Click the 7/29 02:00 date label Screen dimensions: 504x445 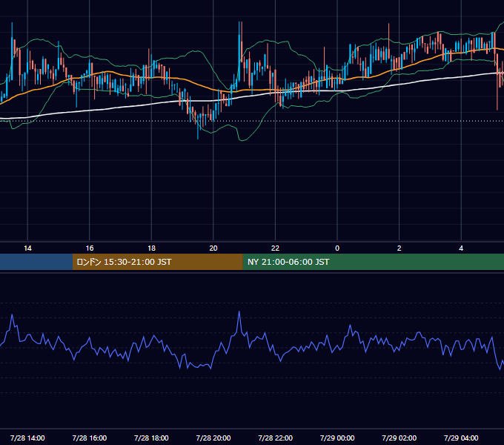pos(399,438)
